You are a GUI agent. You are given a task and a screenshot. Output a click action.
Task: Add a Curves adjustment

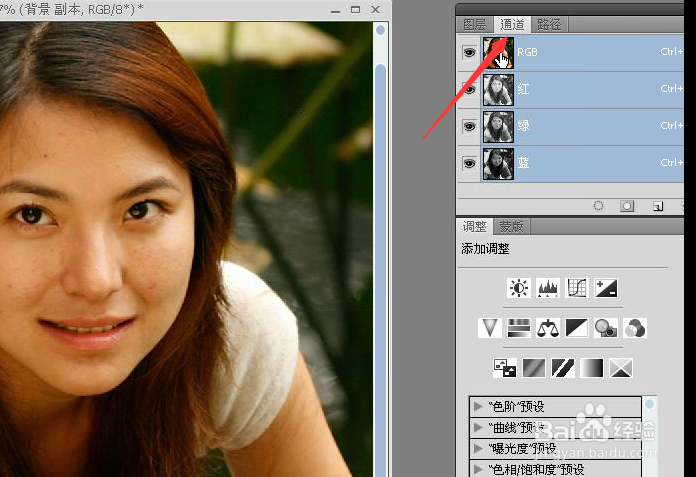[577, 288]
